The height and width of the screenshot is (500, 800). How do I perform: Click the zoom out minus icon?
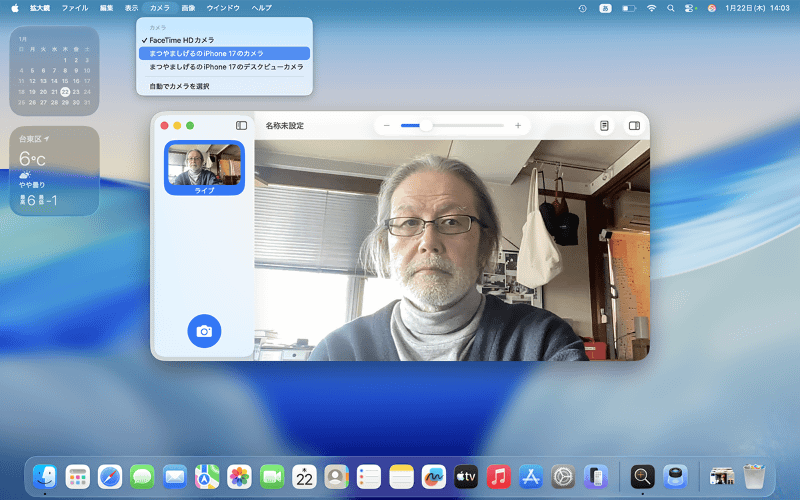tap(387, 126)
